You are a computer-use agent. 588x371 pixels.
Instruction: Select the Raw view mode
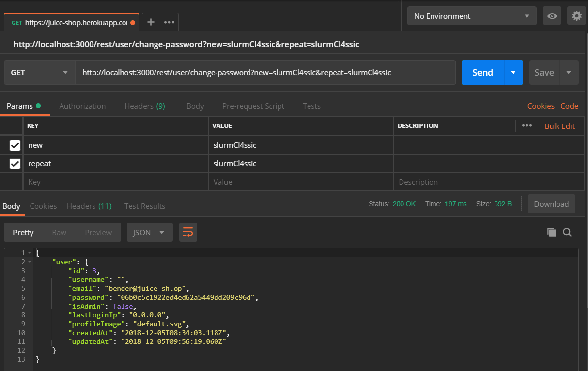(x=59, y=233)
